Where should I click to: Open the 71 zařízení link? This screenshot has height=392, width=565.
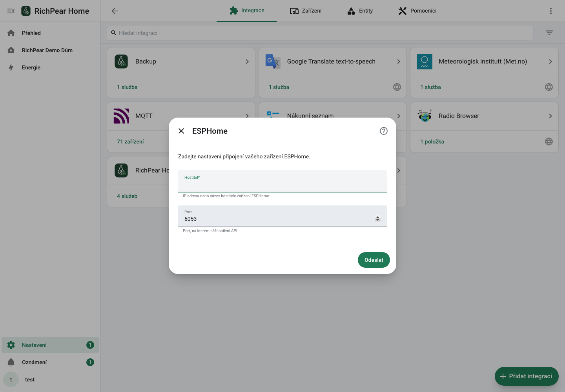tap(130, 142)
